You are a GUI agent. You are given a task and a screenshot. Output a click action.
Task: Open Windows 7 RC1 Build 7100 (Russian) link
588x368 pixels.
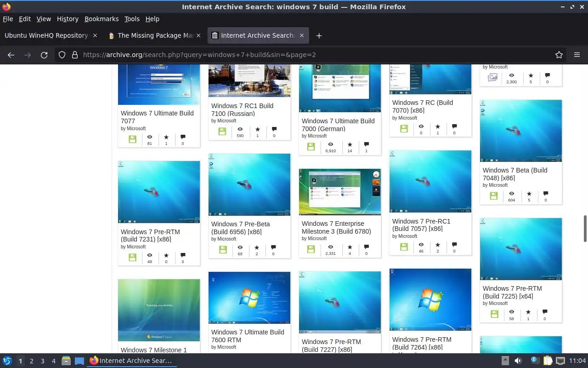242,109
